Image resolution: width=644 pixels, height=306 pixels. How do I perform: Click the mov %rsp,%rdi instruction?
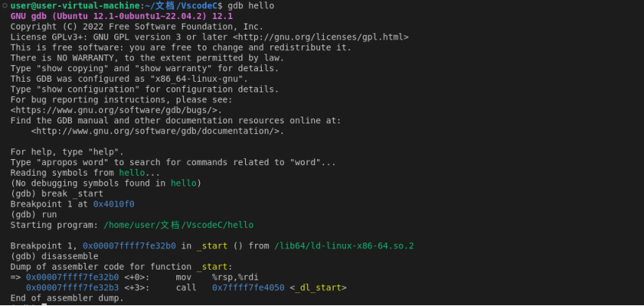pos(217,277)
